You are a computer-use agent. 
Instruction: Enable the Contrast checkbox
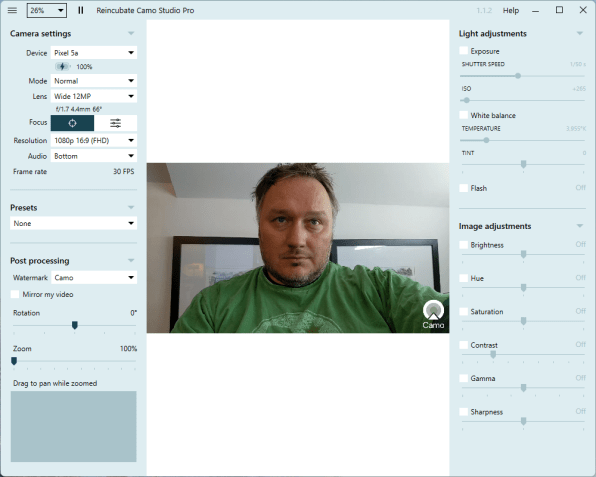[x=463, y=345]
